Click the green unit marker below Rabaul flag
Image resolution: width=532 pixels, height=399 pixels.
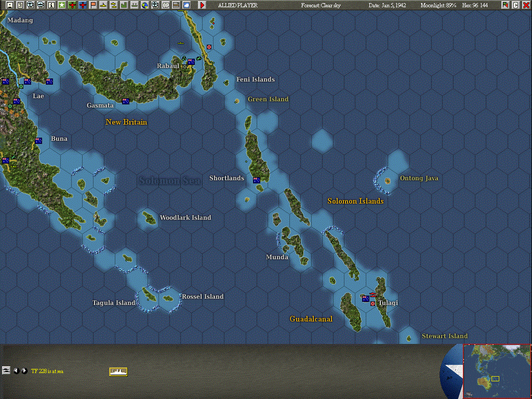coord(184,67)
